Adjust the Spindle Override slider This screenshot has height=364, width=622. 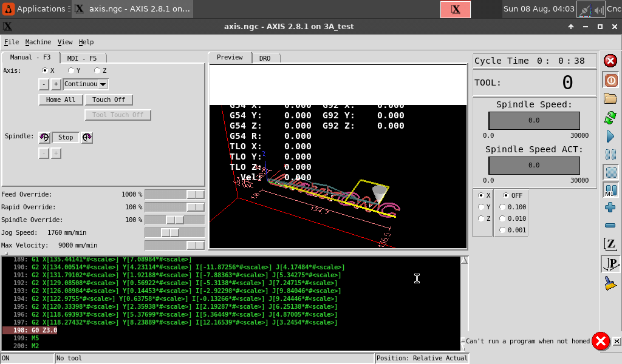(175, 220)
